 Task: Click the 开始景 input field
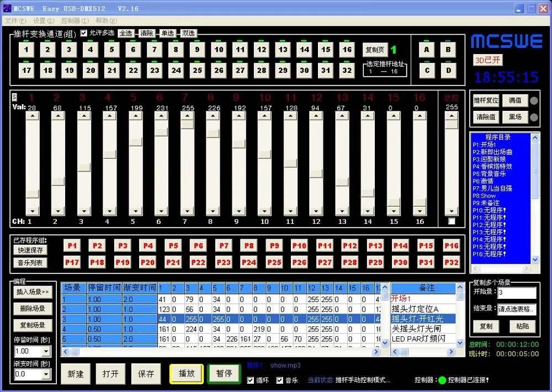(517, 293)
